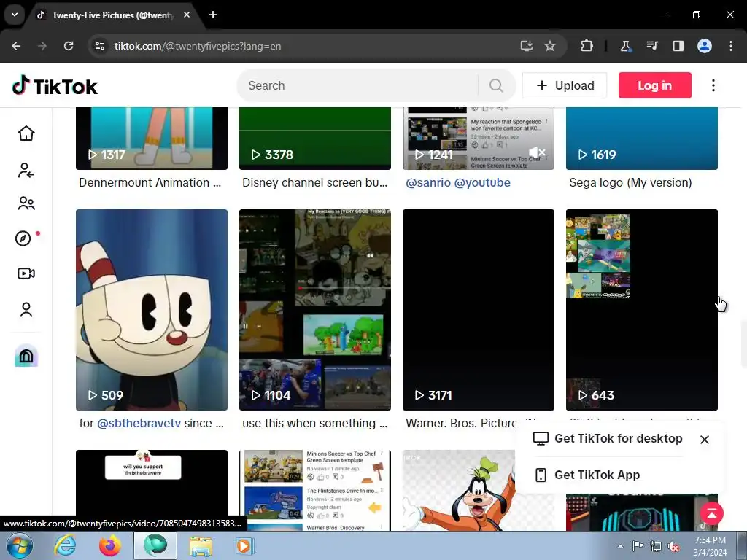Click the Upload button
The width and height of the screenshot is (747, 560).
(x=565, y=86)
